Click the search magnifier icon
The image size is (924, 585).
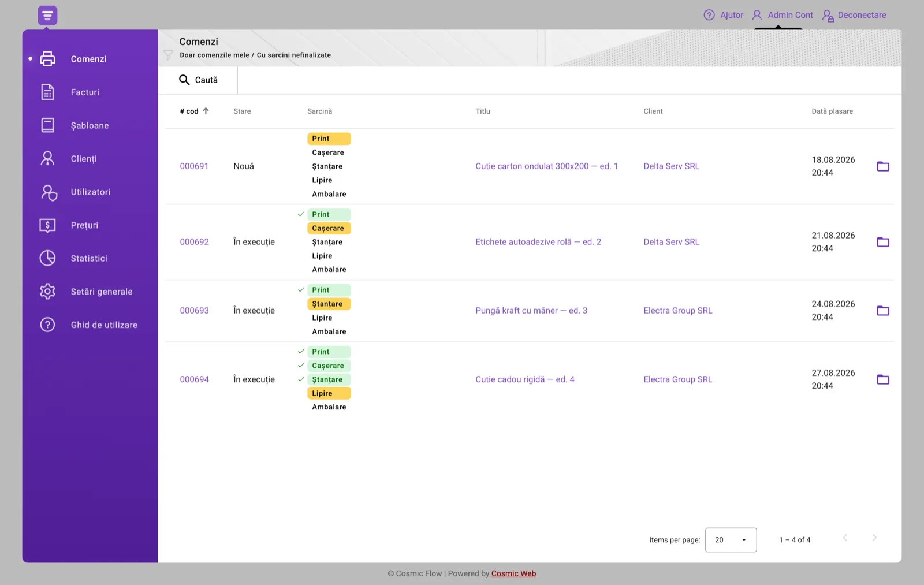pos(184,80)
